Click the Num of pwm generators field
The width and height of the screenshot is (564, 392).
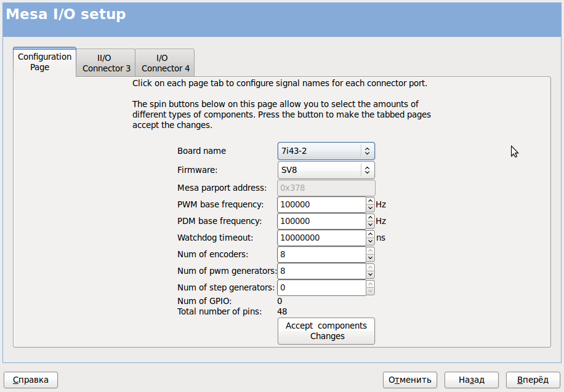click(321, 271)
